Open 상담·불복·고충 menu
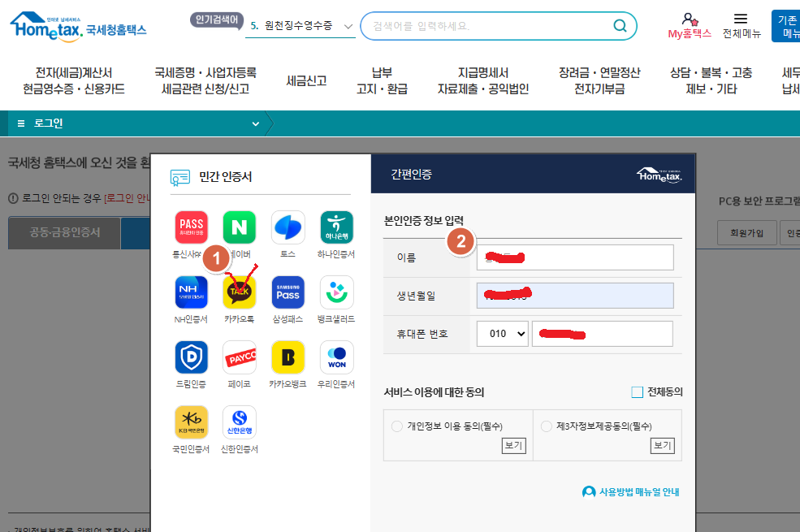This screenshot has width=800, height=532. [711, 80]
